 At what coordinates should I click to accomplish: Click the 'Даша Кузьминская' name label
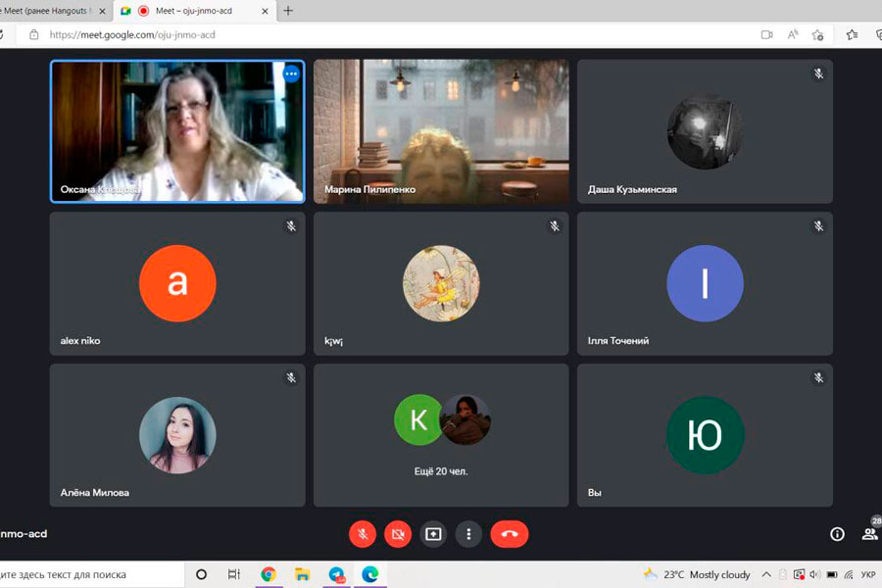[x=632, y=189]
